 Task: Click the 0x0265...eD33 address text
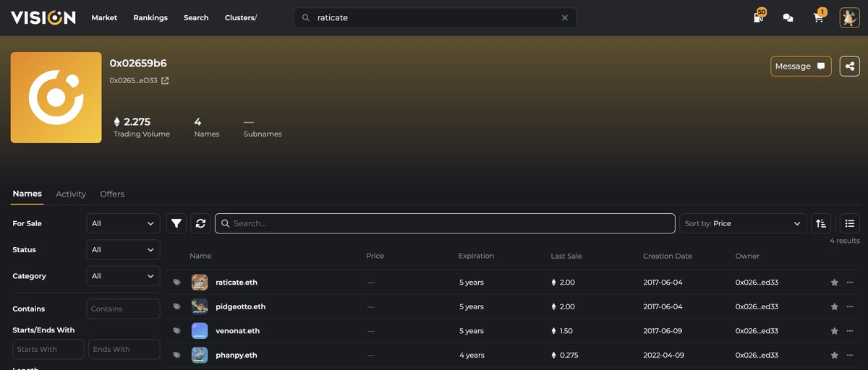coord(133,81)
